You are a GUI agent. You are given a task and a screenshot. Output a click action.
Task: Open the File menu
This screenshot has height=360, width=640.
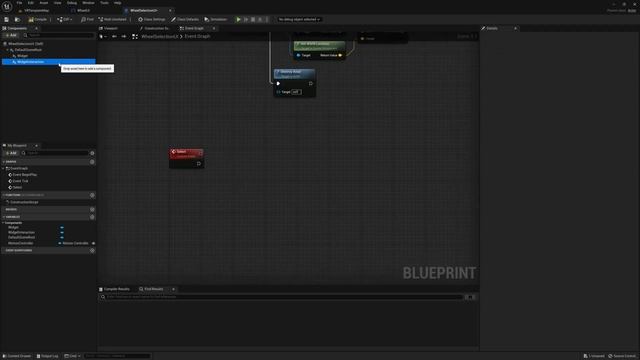point(19,3)
